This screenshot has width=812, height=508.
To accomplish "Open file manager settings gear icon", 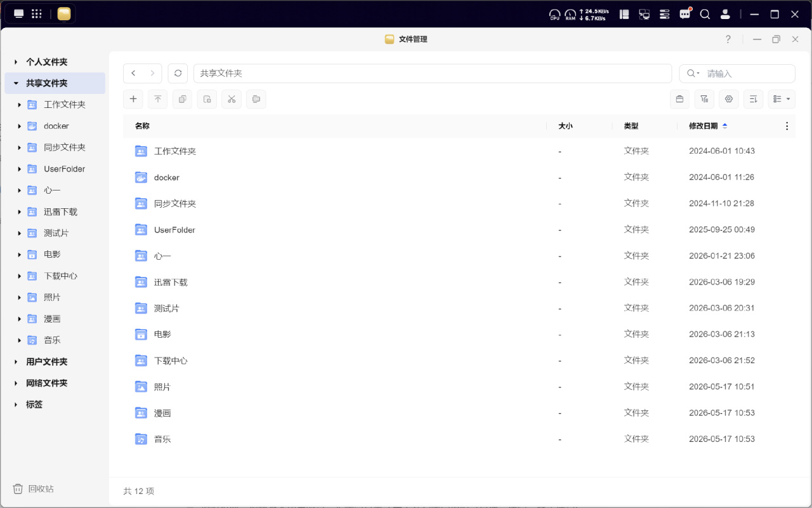I will (729, 99).
